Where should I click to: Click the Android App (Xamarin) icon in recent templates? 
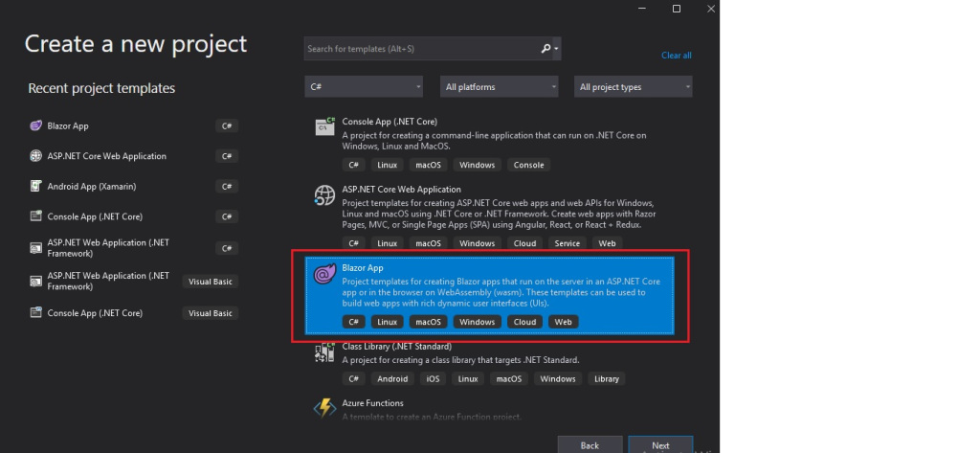(x=36, y=186)
